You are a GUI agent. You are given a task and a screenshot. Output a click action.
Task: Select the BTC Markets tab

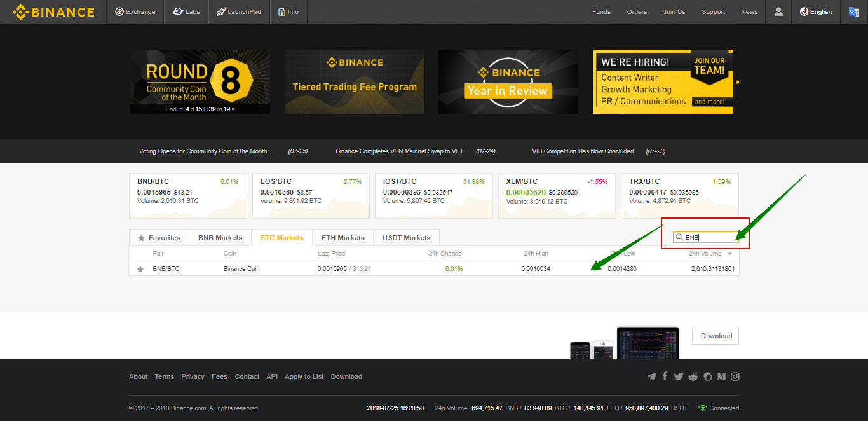tap(281, 238)
